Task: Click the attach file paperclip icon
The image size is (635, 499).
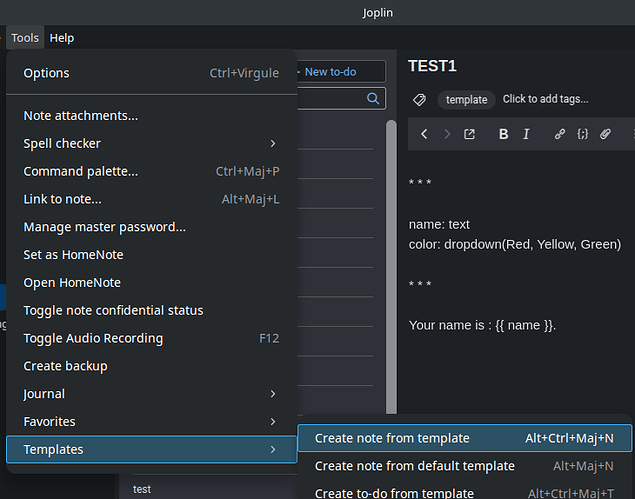Action: click(605, 134)
